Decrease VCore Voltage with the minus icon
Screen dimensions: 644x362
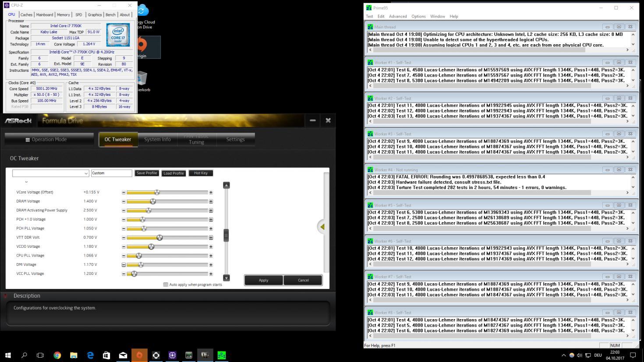click(124, 192)
